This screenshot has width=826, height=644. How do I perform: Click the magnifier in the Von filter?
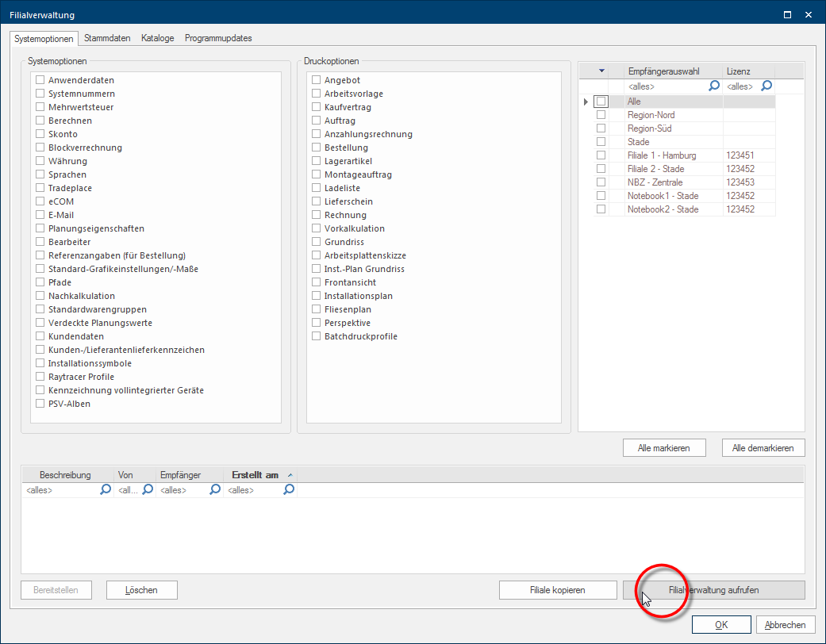147,490
